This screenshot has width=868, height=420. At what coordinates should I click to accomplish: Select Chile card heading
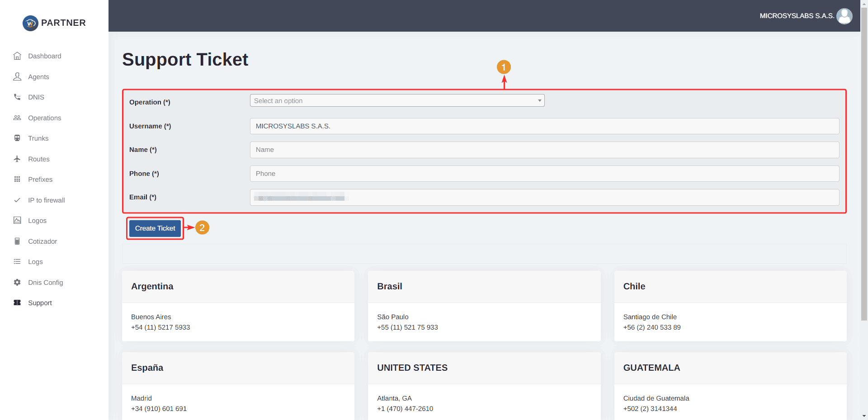[x=634, y=286]
